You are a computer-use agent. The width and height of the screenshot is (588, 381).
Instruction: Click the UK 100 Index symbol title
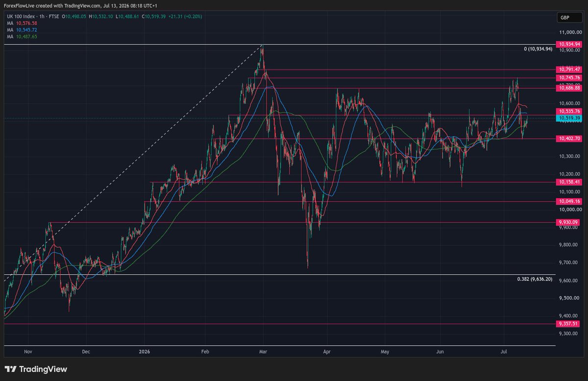tap(21, 17)
